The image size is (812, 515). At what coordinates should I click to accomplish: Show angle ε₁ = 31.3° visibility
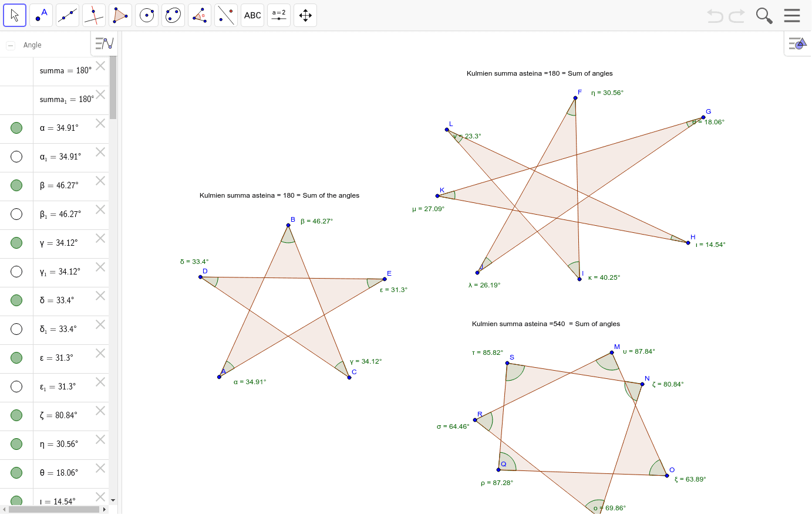(x=16, y=387)
